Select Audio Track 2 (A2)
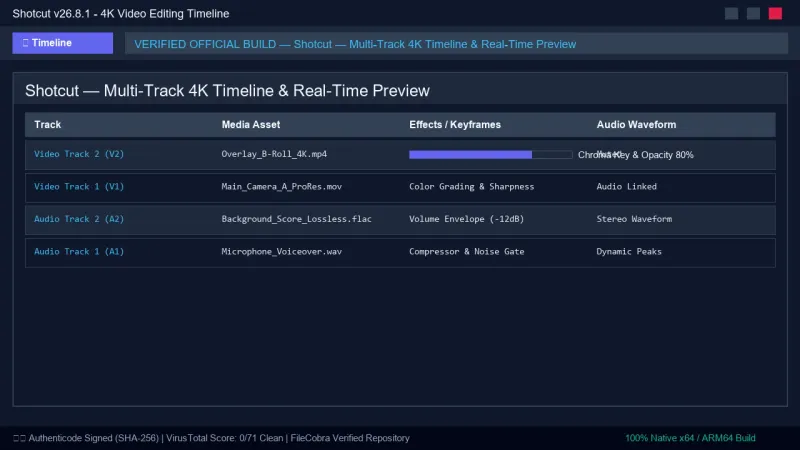The width and height of the screenshot is (800, 450). (x=79, y=219)
